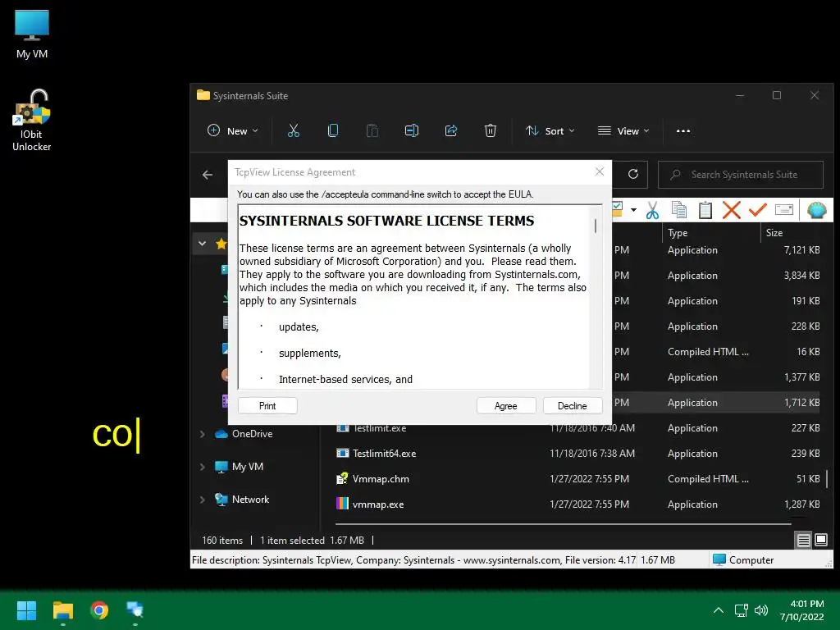The image size is (840, 630).
Task: Click the license text scrollbar thumb
Action: click(x=596, y=226)
